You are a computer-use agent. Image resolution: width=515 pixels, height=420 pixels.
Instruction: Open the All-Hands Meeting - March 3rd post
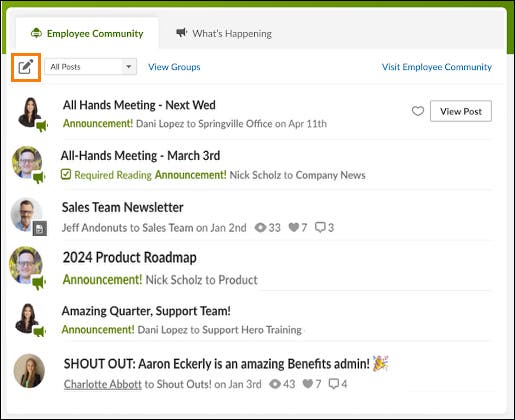140,156
